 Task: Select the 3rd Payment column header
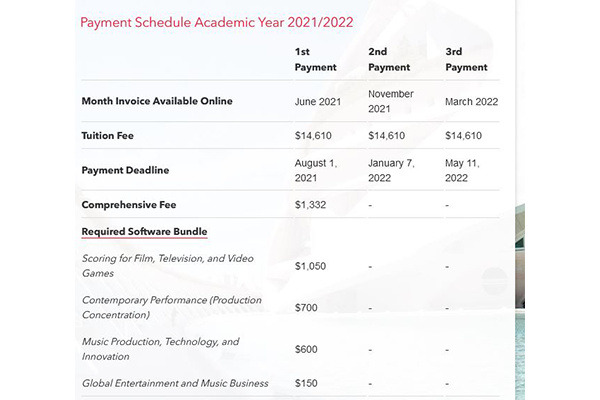click(467, 58)
